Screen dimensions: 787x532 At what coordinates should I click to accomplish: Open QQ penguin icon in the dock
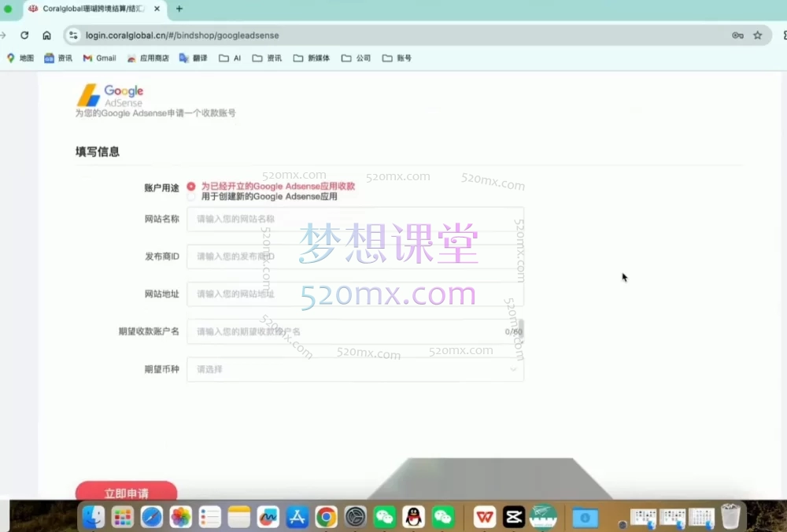[414, 517]
